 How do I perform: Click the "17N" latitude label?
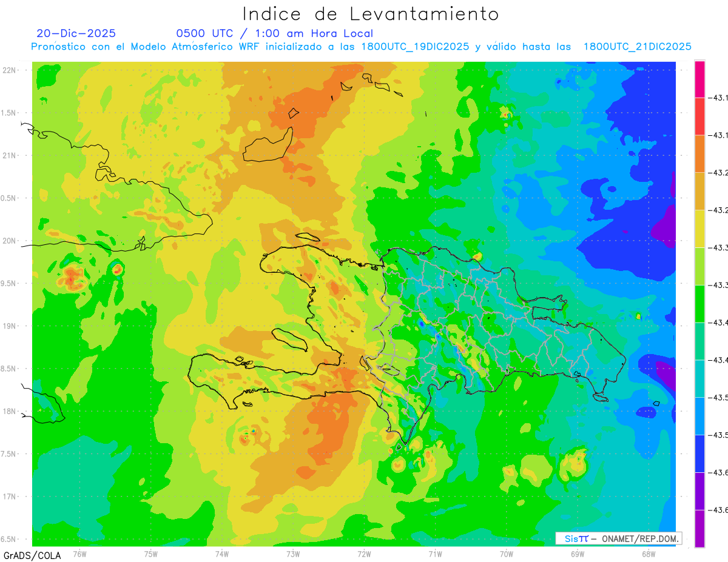click(10, 497)
